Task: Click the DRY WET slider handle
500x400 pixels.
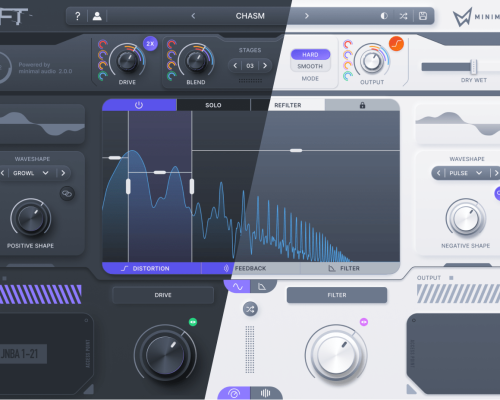Action: [474, 67]
